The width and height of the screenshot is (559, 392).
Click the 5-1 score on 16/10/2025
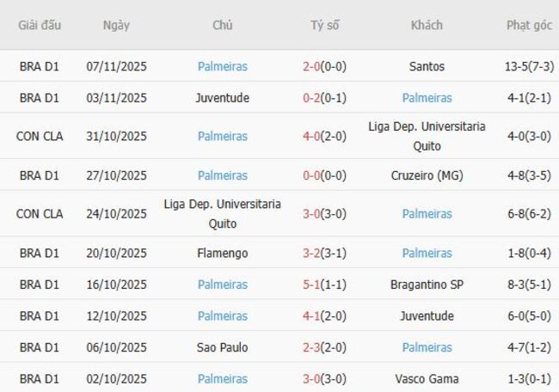coord(324,285)
